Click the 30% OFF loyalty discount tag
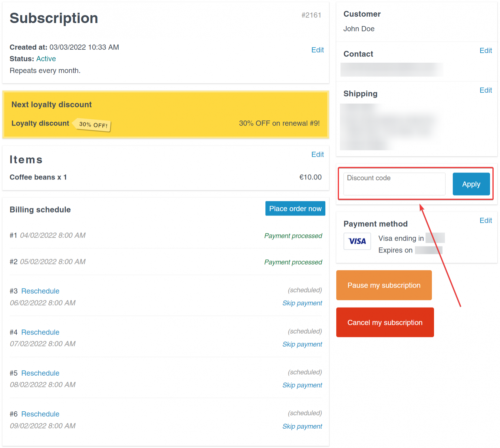Screen dimensions: 500x448 (93, 125)
